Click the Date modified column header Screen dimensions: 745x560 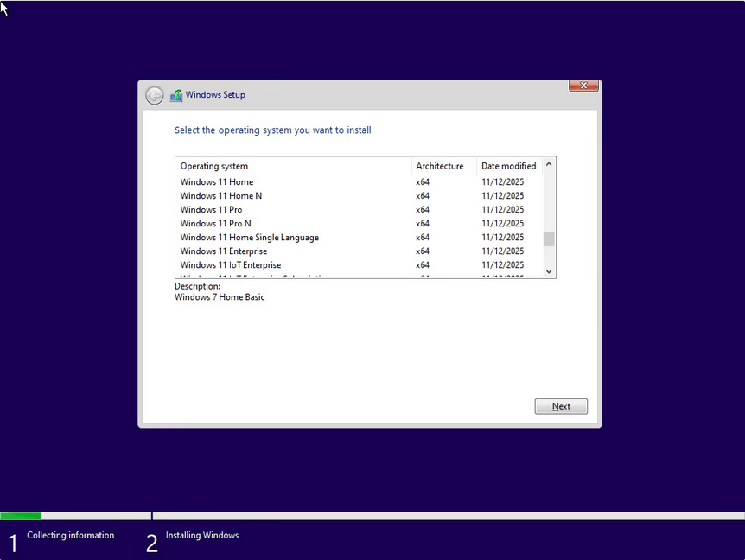[508, 166]
